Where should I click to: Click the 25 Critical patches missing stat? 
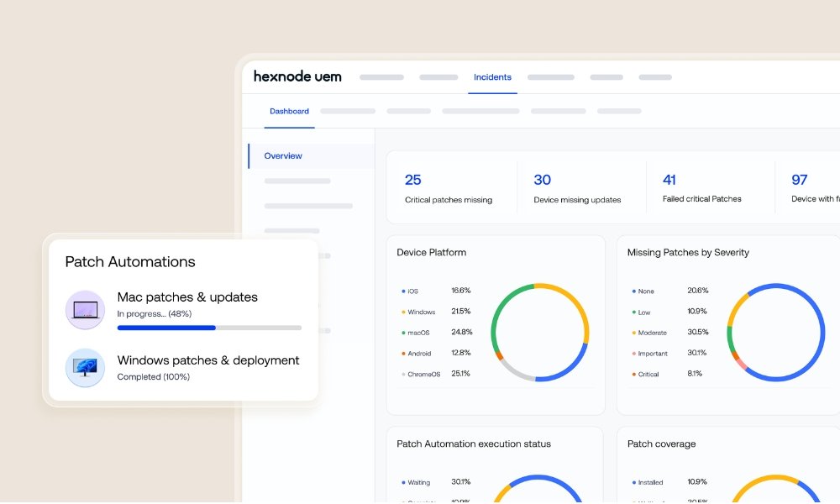(x=449, y=188)
